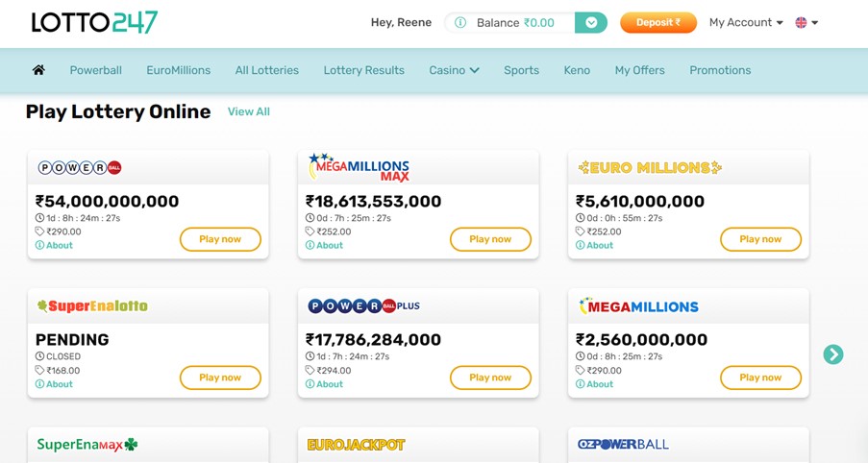Image resolution: width=868 pixels, height=463 pixels.
Task: Click the Mega Millions Max logo
Action: 360,167
